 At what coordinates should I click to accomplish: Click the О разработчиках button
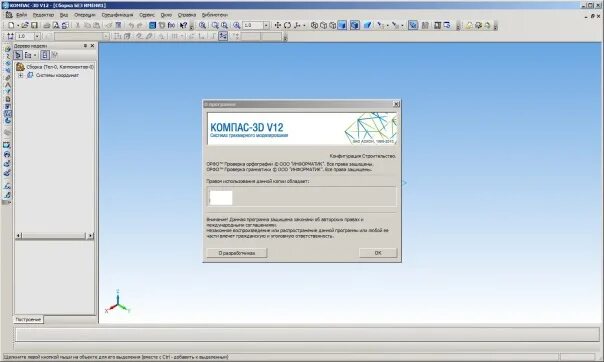237,253
